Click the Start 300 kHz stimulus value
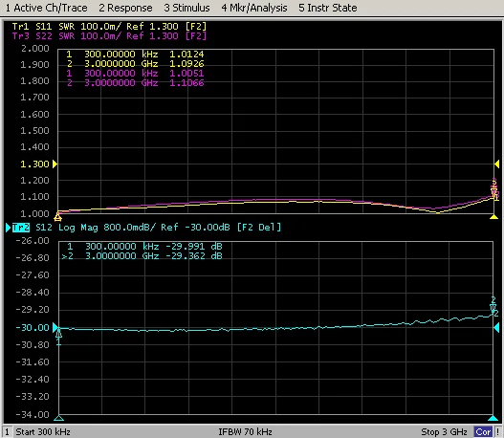 43,432
